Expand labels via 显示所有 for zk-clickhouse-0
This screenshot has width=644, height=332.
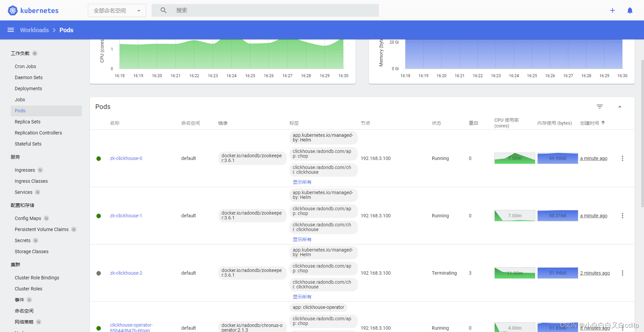(x=301, y=182)
